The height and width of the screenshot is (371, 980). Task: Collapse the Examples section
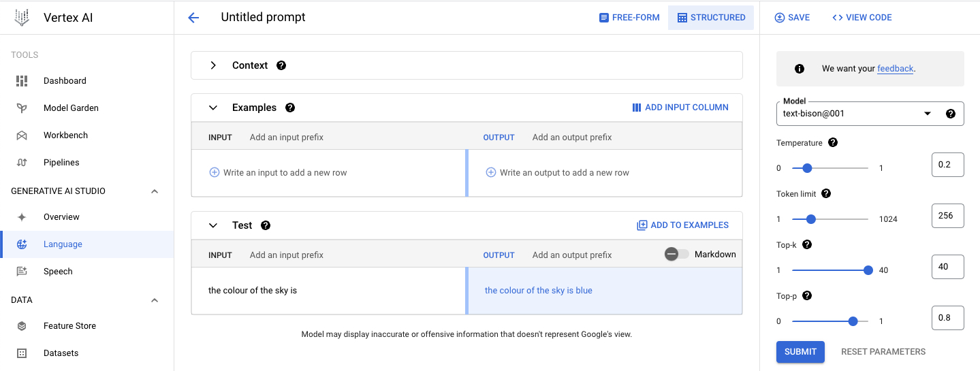213,108
